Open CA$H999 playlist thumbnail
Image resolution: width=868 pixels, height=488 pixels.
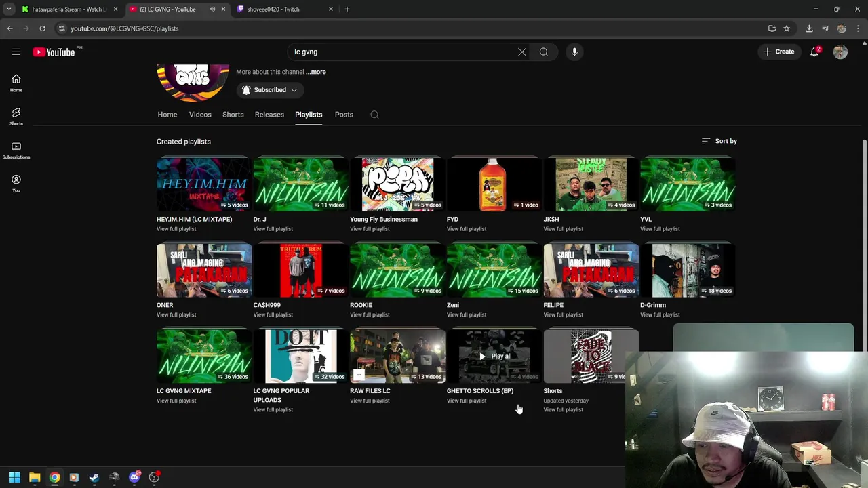300,270
